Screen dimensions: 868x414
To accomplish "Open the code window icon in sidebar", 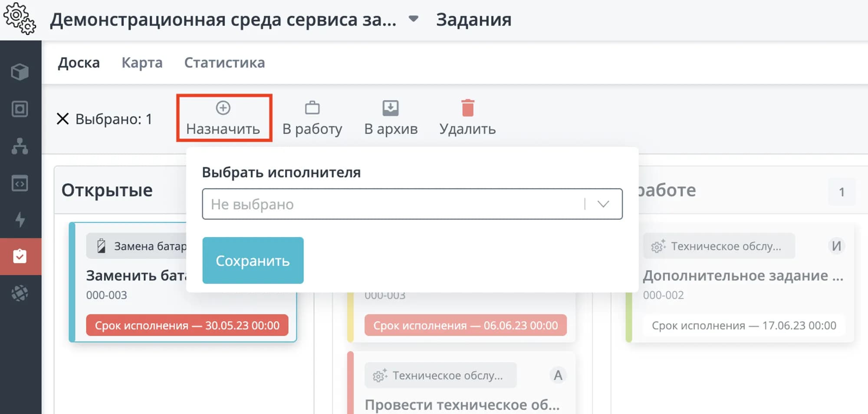I will coord(20,183).
